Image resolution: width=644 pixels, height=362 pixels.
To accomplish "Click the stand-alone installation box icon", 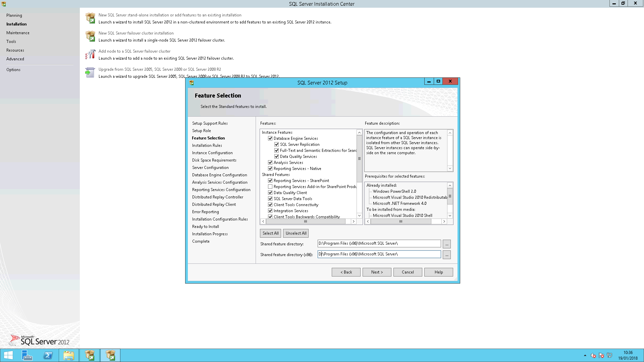I will point(90,18).
